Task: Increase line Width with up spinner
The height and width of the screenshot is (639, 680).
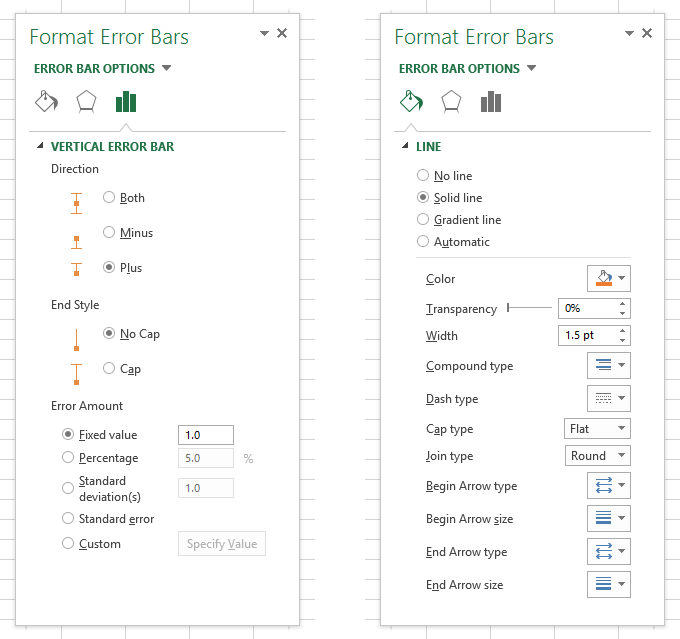Action: click(623, 331)
